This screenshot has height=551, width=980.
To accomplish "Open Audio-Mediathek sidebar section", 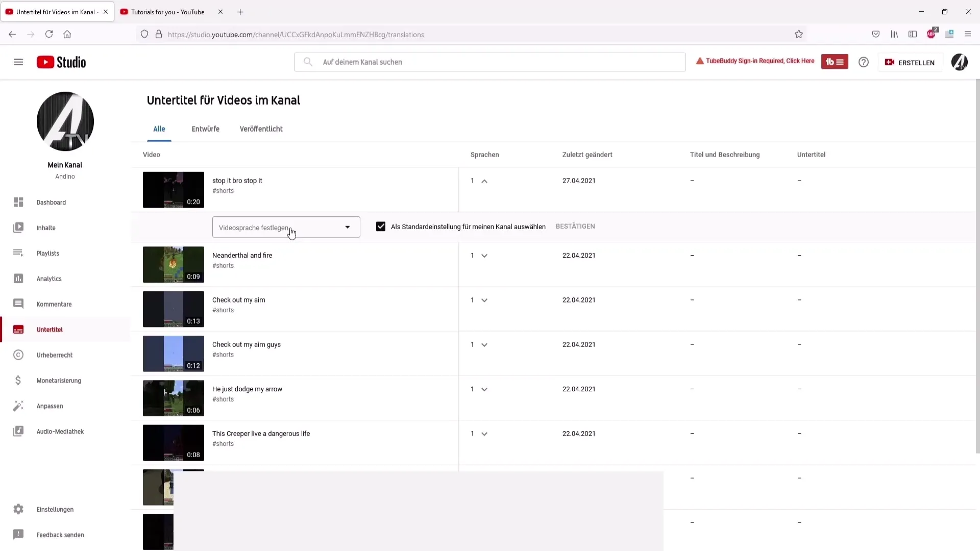I will (x=61, y=431).
